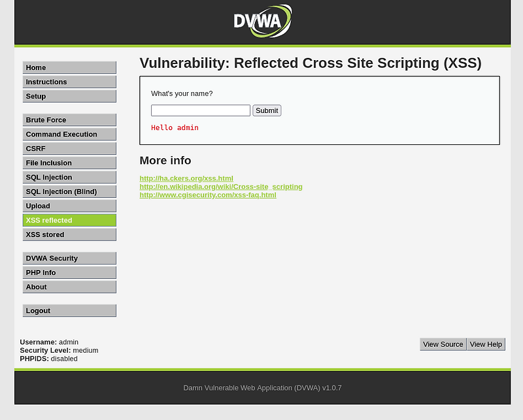
Task: Click inside the name input field
Action: coord(200,110)
